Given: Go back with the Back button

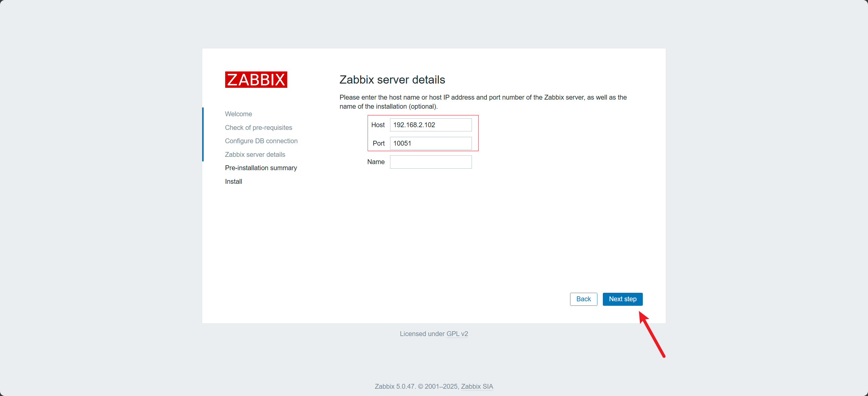Looking at the screenshot, I should click(583, 299).
